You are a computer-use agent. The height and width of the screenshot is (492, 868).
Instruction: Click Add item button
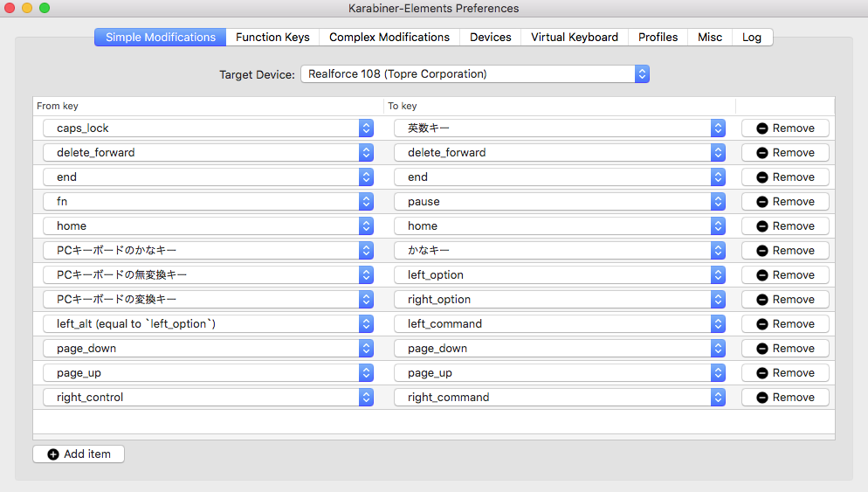point(79,454)
